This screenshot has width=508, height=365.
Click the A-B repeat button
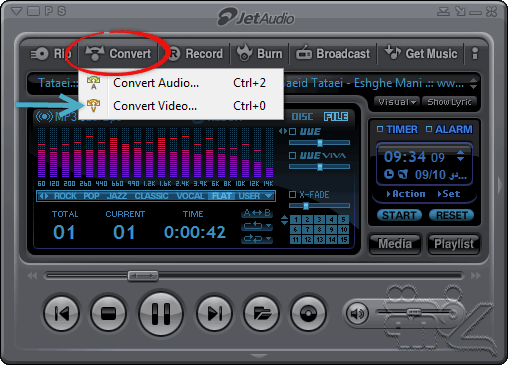(x=257, y=213)
